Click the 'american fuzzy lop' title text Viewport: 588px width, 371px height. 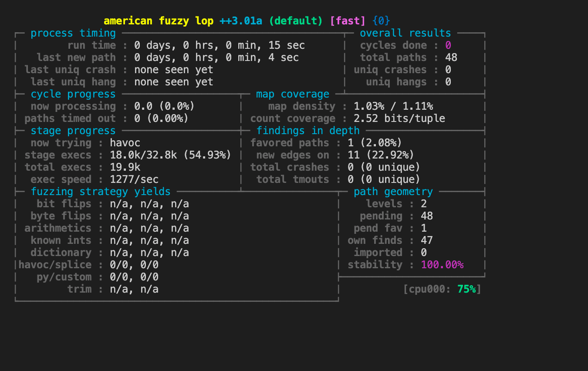[x=159, y=21]
